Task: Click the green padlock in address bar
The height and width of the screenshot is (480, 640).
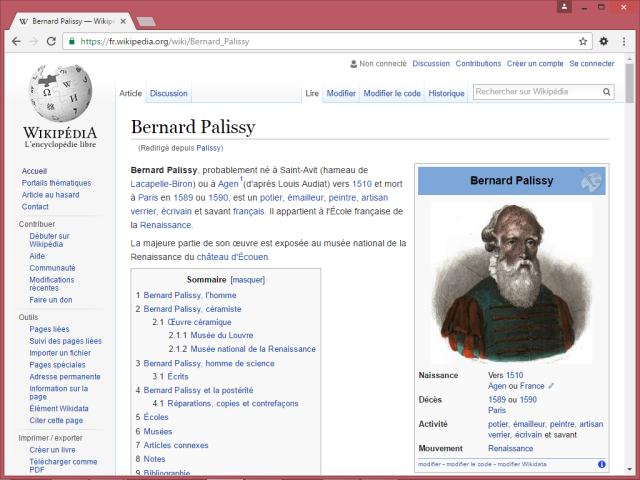Action: tap(72, 42)
